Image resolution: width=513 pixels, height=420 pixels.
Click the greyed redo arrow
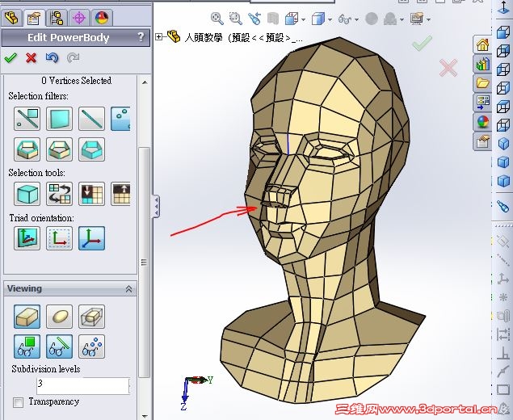coord(73,58)
